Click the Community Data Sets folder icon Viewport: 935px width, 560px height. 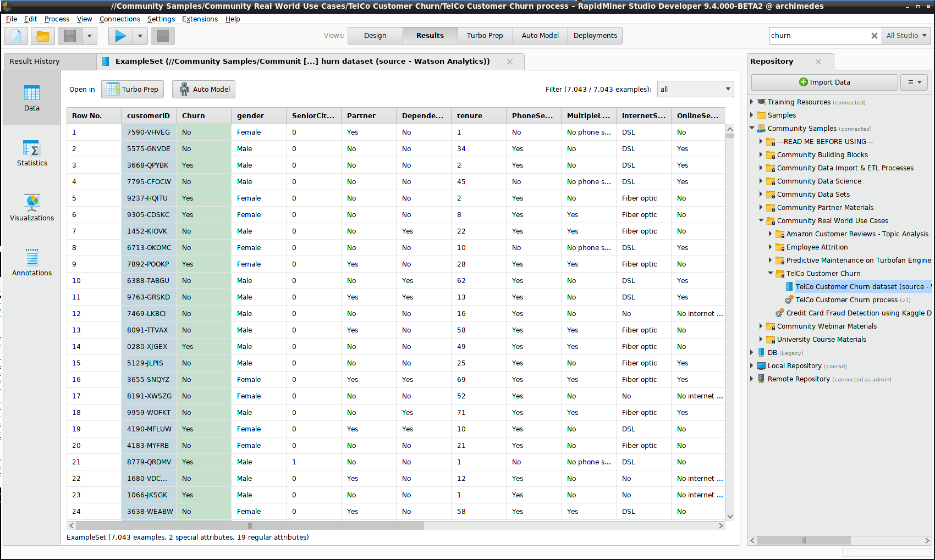point(771,195)
